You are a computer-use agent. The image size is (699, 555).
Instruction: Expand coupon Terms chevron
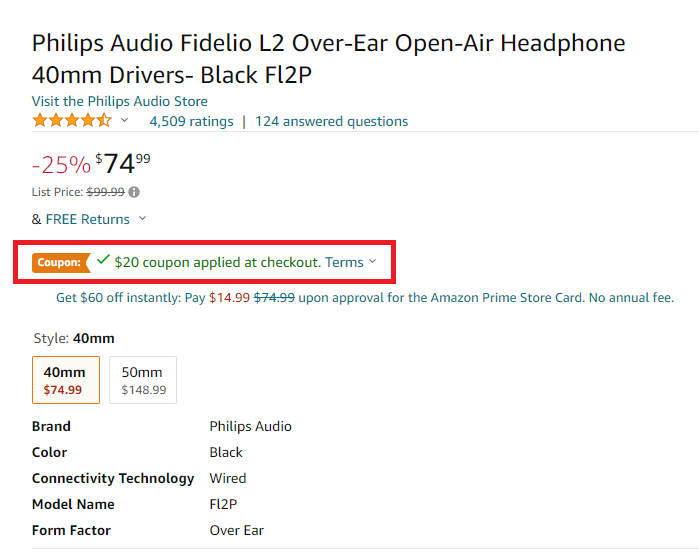click(373, 262)
